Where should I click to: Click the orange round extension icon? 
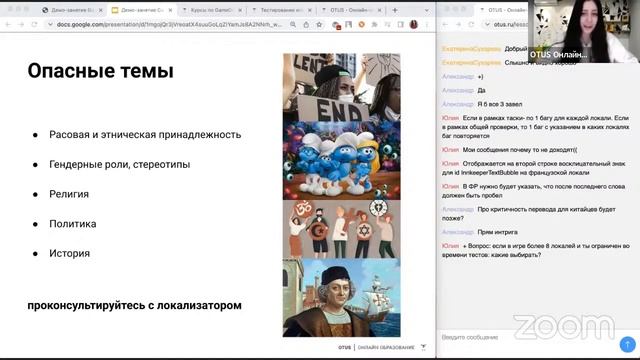point(361,24)
